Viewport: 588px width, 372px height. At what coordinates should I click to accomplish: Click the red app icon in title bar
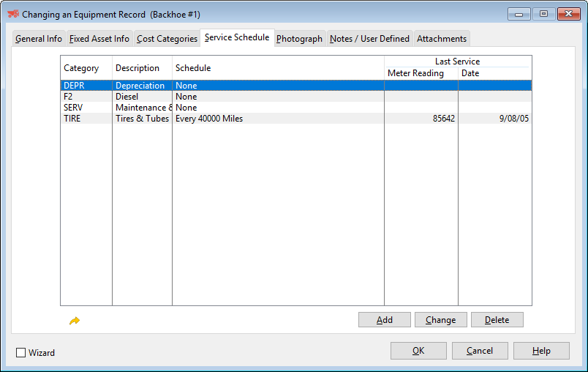pyautogui.click(x=12, y=14)
